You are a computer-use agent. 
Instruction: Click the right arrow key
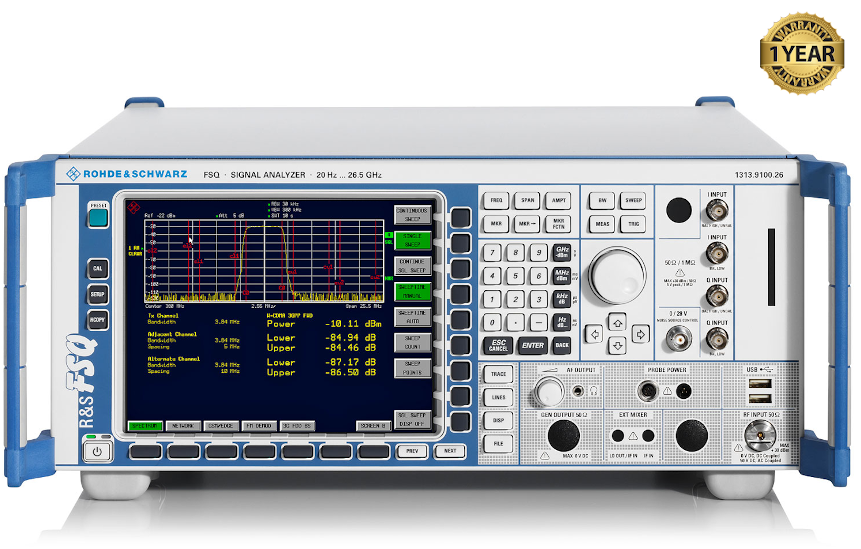coord(640,334)
